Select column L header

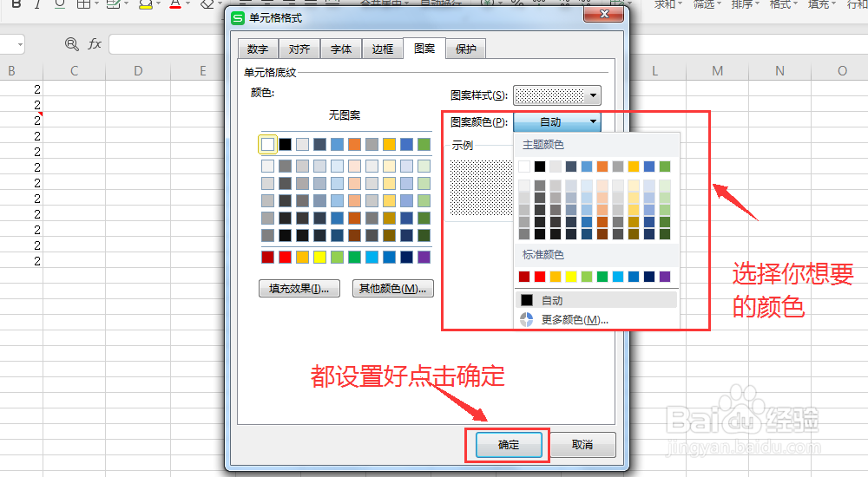pyautogui.click(x=655, y=71)
